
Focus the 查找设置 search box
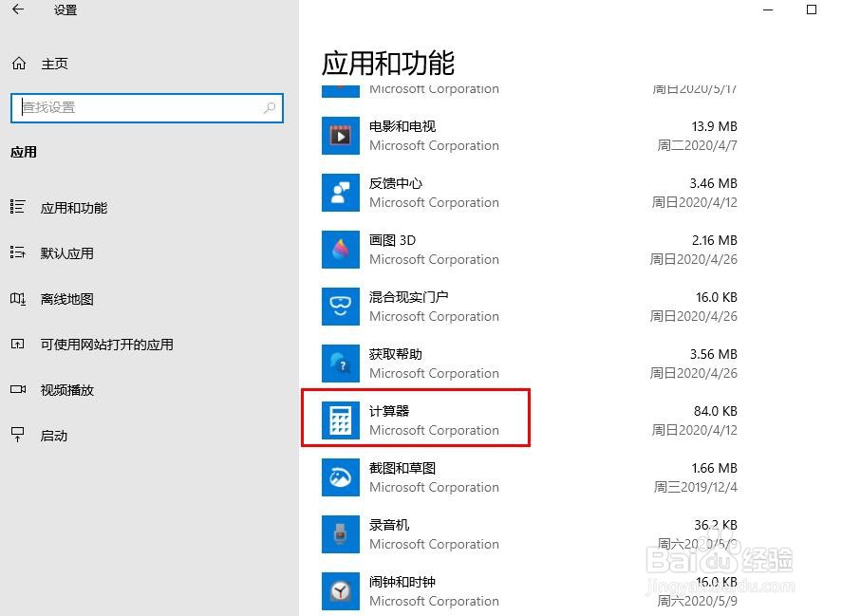(x=146, y=108)
